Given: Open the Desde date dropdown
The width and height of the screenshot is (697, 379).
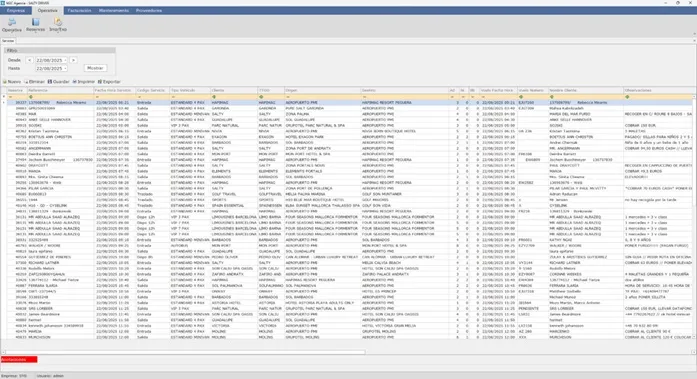Looking at the screenshot, I should 65,60.
